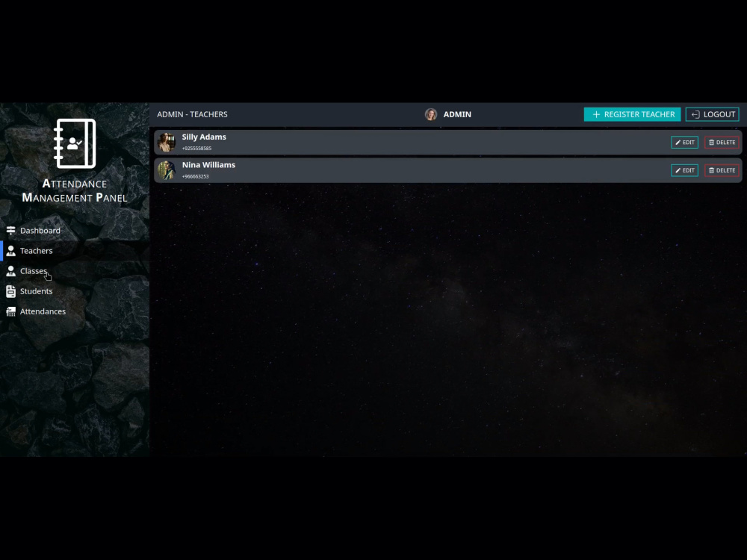
Task: Click the attendance notebook logo icon
Action: tap(75, 143)
